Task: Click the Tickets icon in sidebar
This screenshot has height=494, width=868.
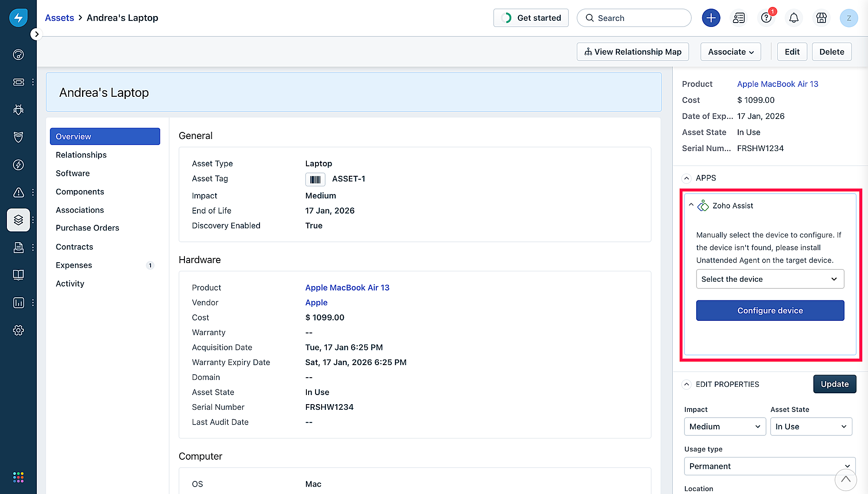Action: click(18, 82)
